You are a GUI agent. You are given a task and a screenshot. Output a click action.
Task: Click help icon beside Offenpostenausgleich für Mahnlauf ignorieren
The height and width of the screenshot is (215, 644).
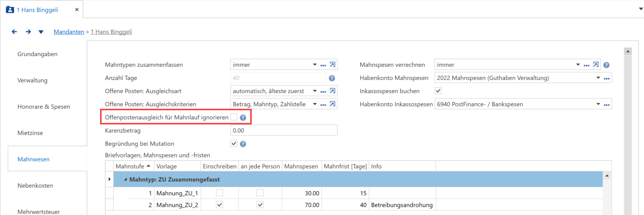click(243, 117)
